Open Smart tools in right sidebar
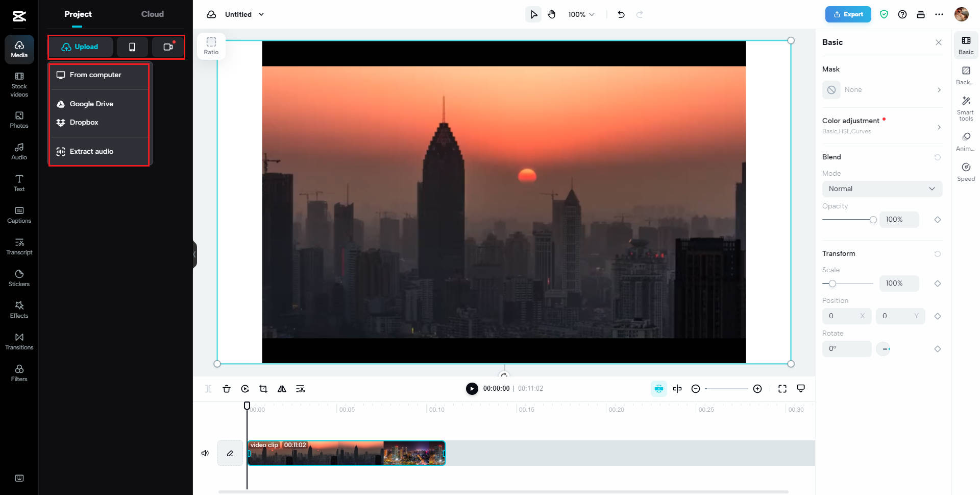This screenshot has width=980, height=495. [966, 108]
